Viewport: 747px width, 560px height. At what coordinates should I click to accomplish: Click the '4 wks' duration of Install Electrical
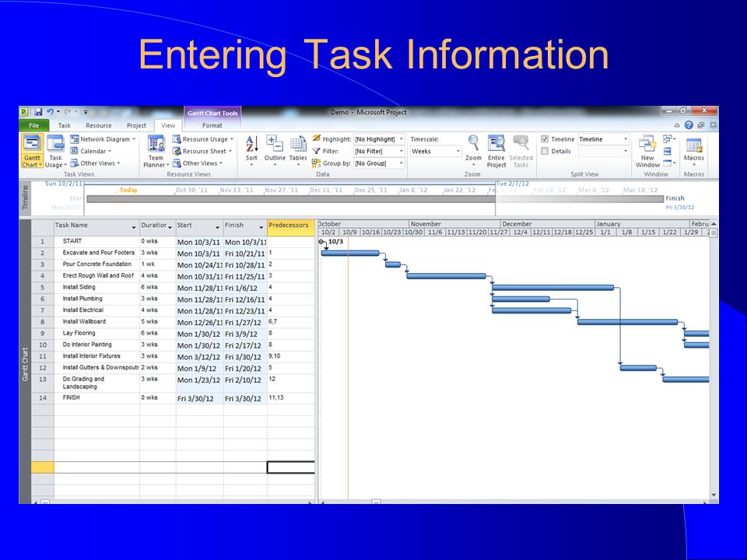click(149, 310)
